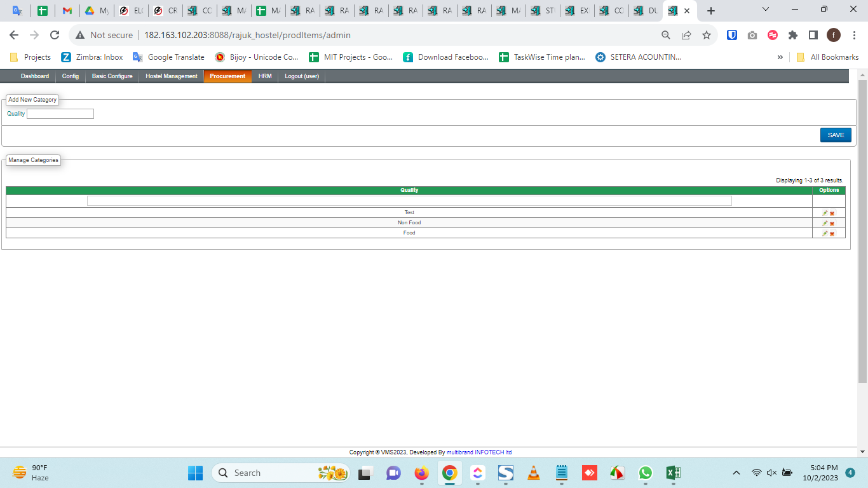
Task: Log out via Logout (user)
Action: (302, 76)
